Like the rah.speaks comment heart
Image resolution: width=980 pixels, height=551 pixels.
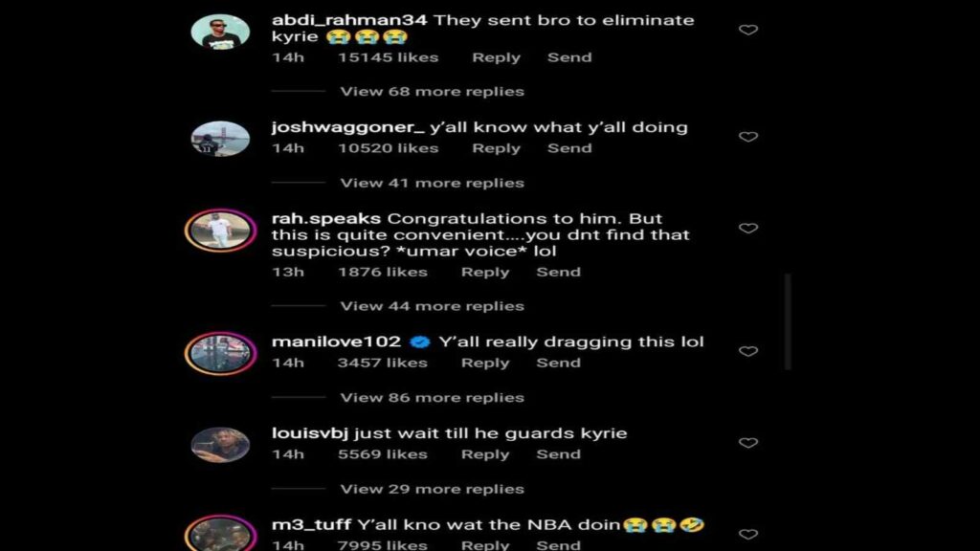pos(748,228)
